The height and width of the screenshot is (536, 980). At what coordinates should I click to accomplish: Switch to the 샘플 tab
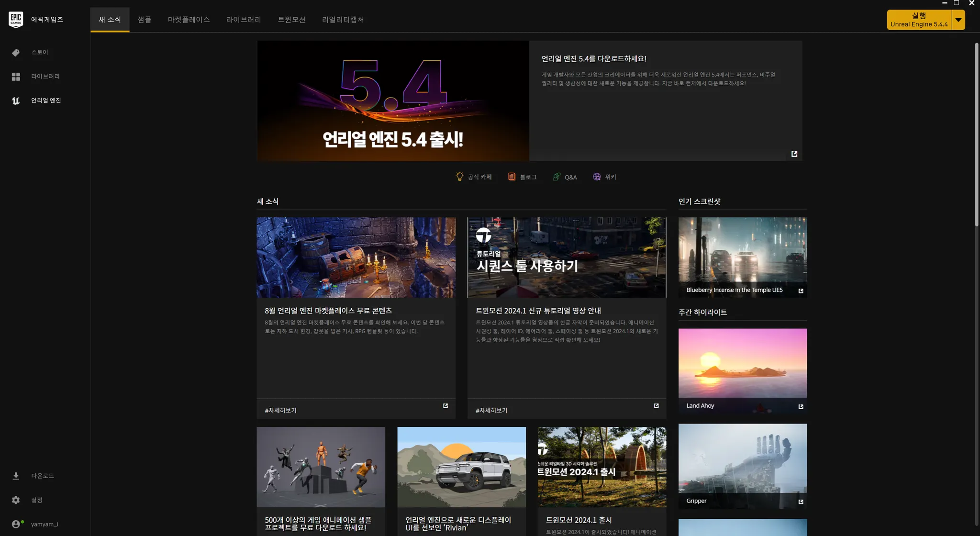pyautogui.click(x=144, y=20)
